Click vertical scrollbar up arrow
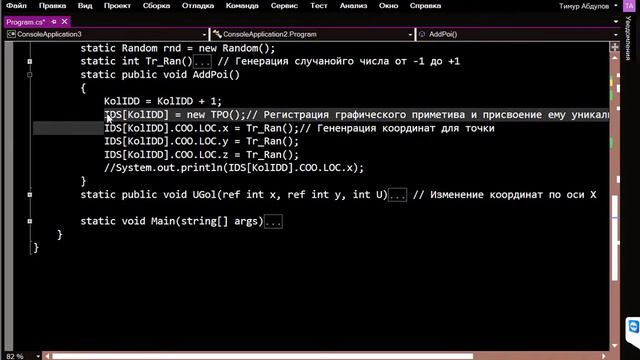This screenshot has width=640, height=360. [x=615, y=58]
